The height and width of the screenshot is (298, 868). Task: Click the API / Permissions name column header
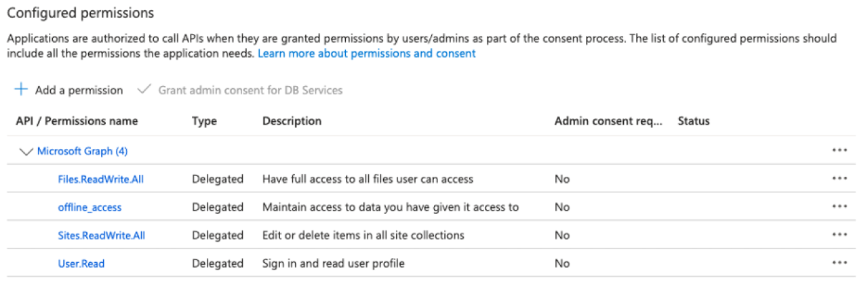tap(77, 121)
